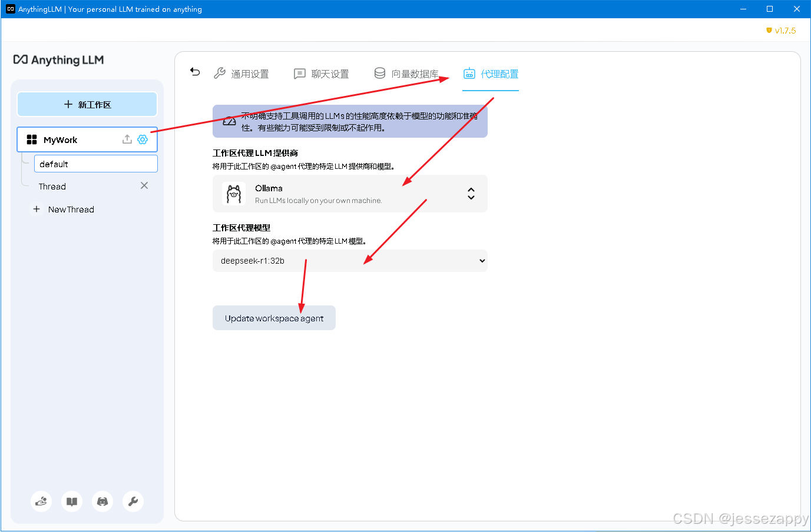
Task: Click the chat bubble icon beside 聊天设置
Action: [x=300, y=74]
